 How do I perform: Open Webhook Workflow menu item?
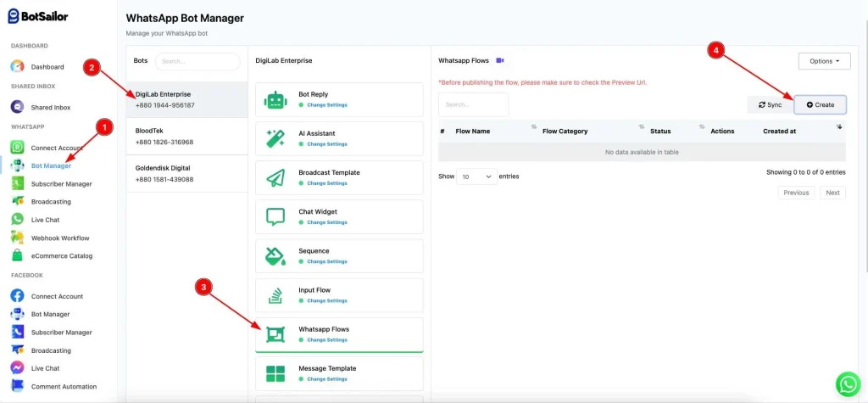click(x=60, y=238)
